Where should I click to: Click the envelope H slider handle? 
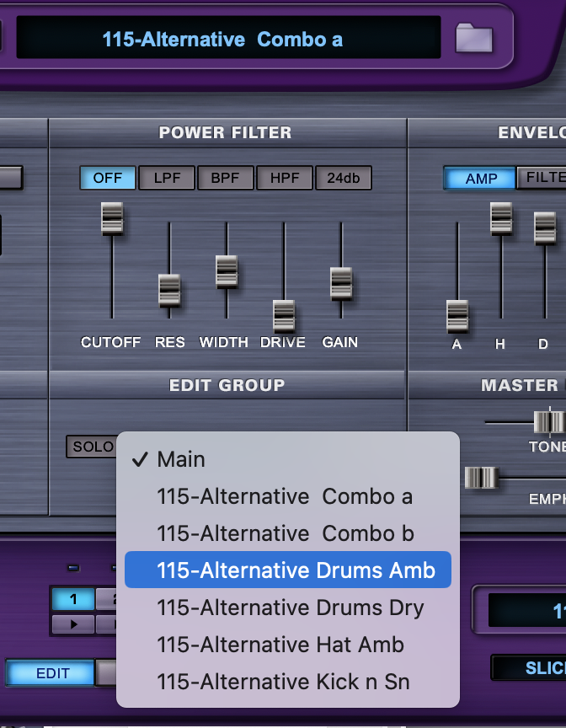(x=501, y=217)
